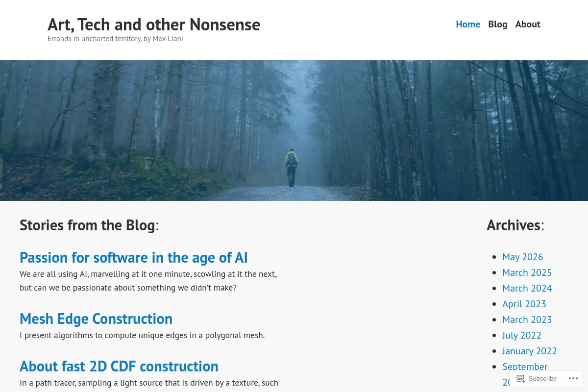Image resolution: width=588 pixels, height=392 pixels.
Task: Select the July 2022 archive
Action: point(522,335)
